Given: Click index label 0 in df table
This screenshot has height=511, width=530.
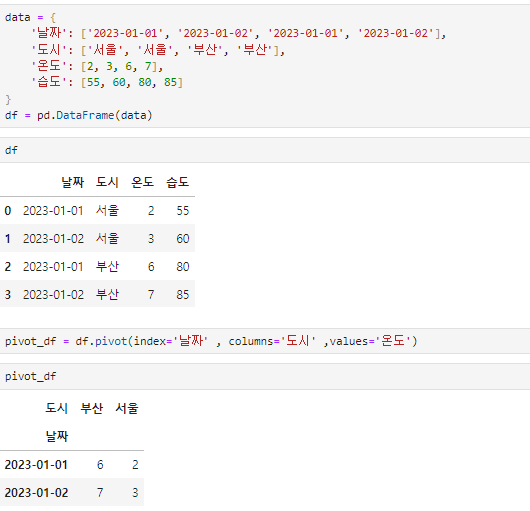Looking at the screenshot, I should click(x=8, y=211).
